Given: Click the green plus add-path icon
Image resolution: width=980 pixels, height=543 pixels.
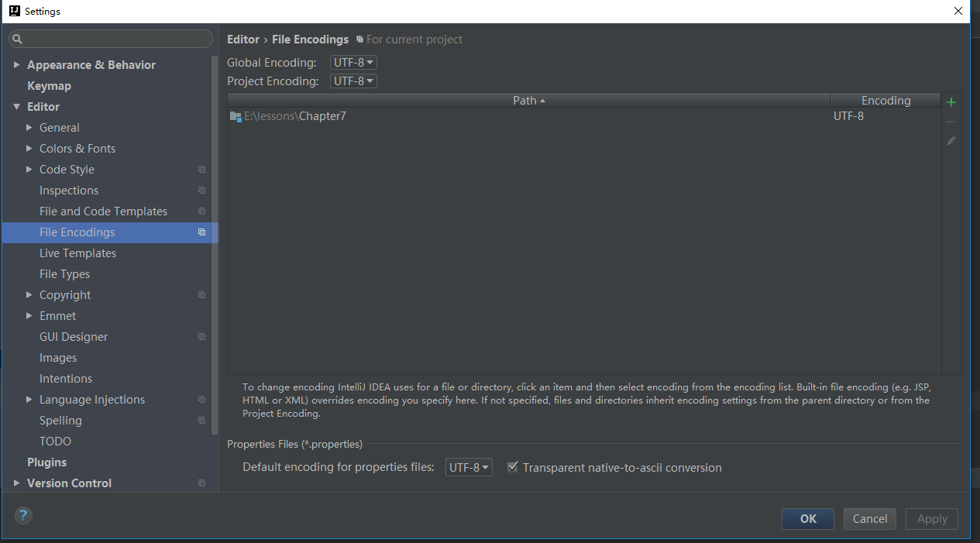Looking at the screenshot, I should pyautogui.click(x=951, y=102).
